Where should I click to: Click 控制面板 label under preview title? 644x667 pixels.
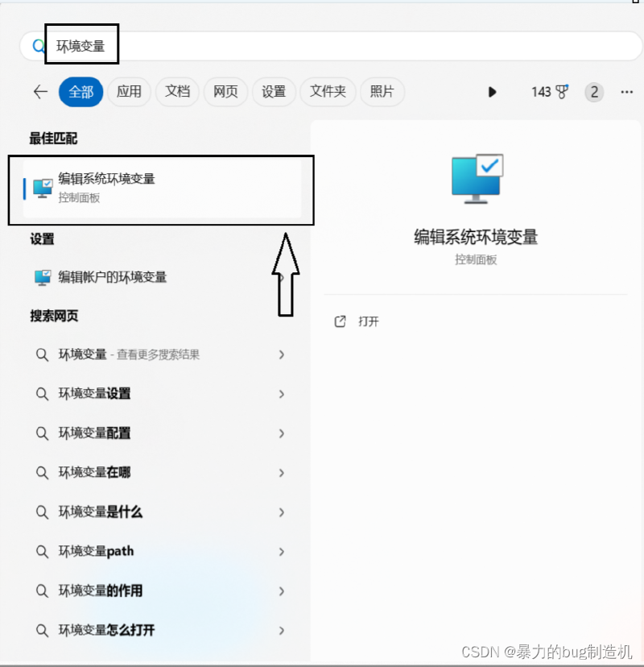[x=476, y=259]
